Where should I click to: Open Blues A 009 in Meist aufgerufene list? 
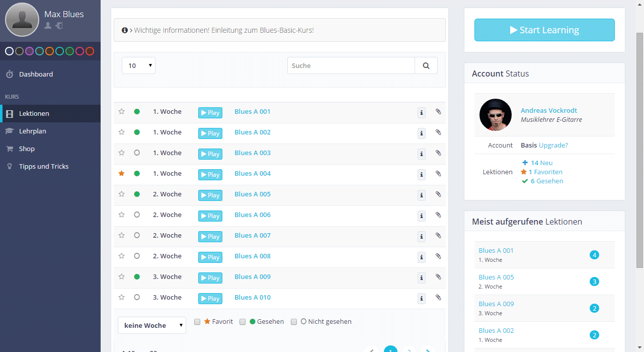(496, 304)
